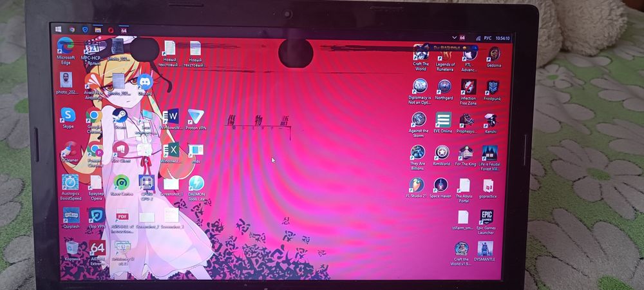Open the Craft the World v1.9 shortcut

[461, 253]
